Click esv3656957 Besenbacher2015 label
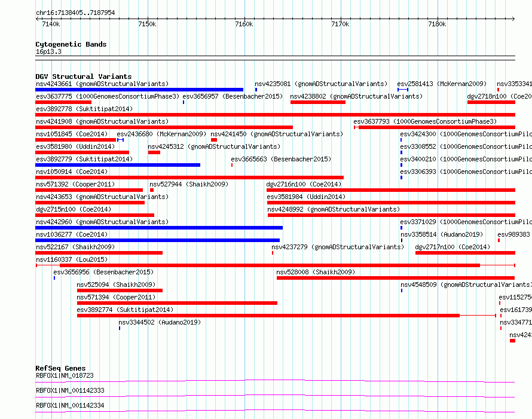 click(233, 96)
